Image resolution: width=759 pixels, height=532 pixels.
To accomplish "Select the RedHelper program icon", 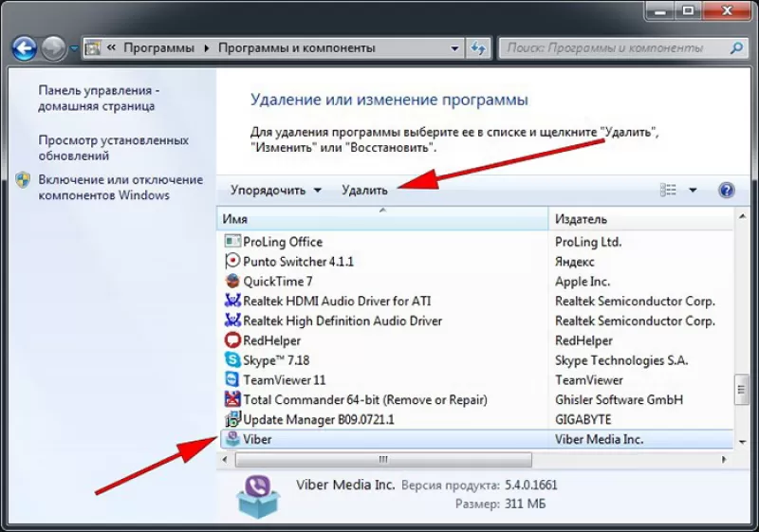I will (x=232, y=340).
